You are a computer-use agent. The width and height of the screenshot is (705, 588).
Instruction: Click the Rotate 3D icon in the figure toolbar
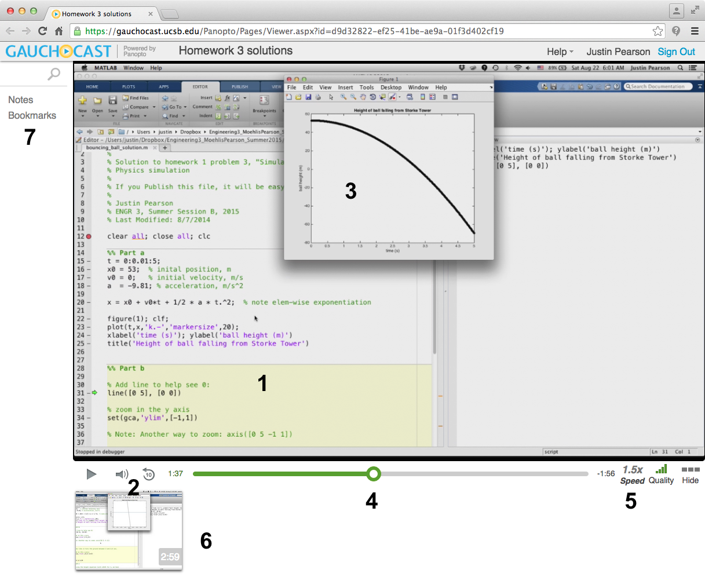[x=372, y=97]
